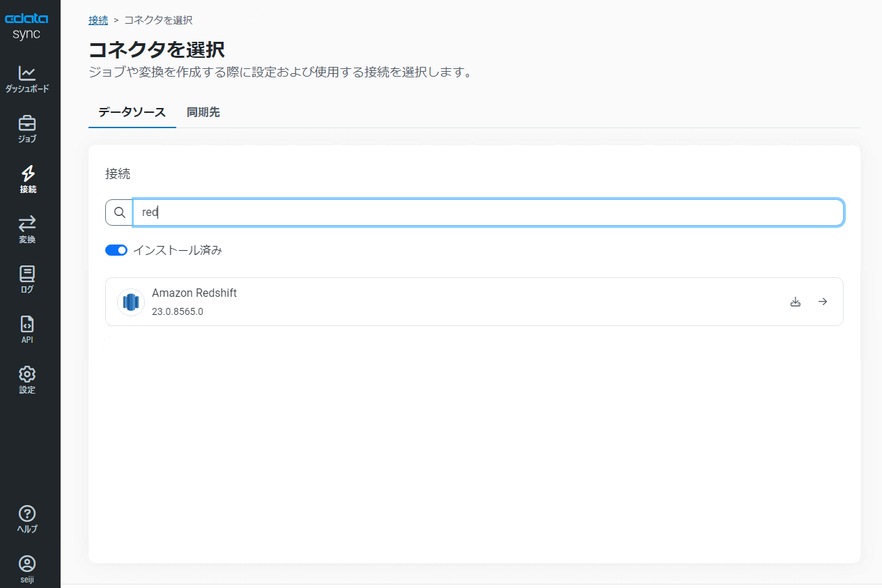Screen dimensions: 882x588
Task: Select the Amazon Redshift connector name
Action: 194,293
